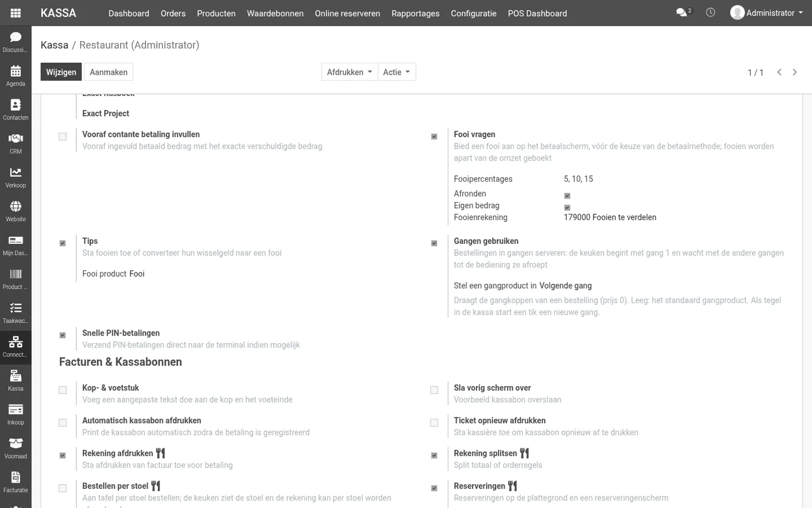Toggle Sla vorig scherm over checkbox
Image resolution: width=812 pixels, height=508 pixels.
point(434,390)
